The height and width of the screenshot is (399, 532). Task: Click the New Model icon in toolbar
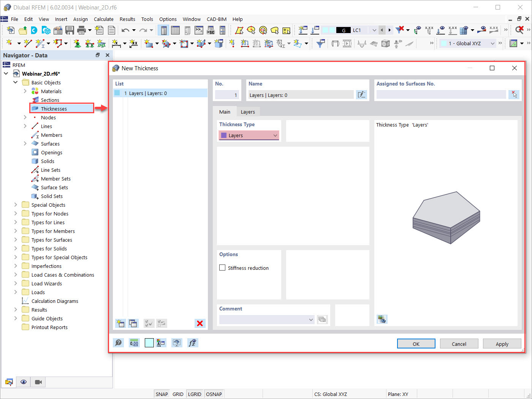(11, 30)
